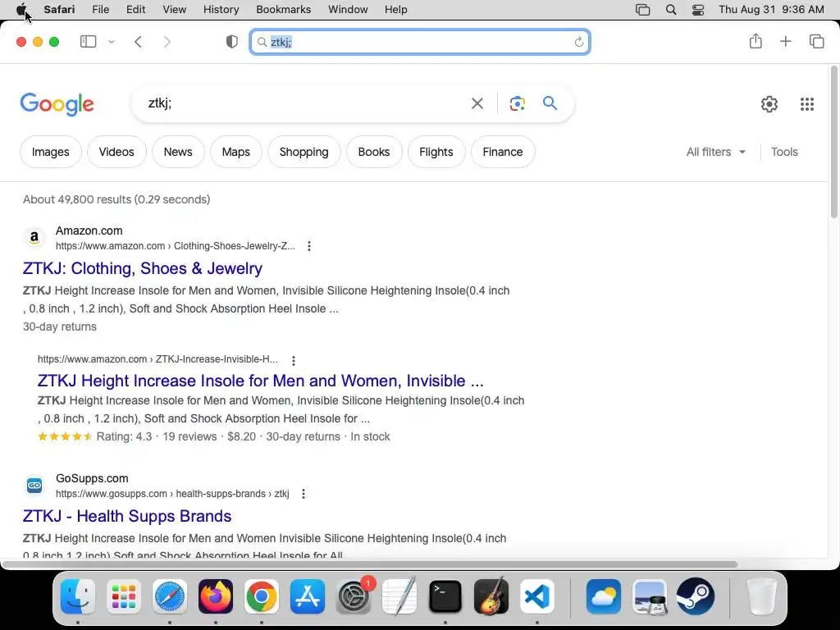The width and height of the screenshot is (840, 630).
Task: Open Finder from the Dock
Action: click(x=78, y=596)
